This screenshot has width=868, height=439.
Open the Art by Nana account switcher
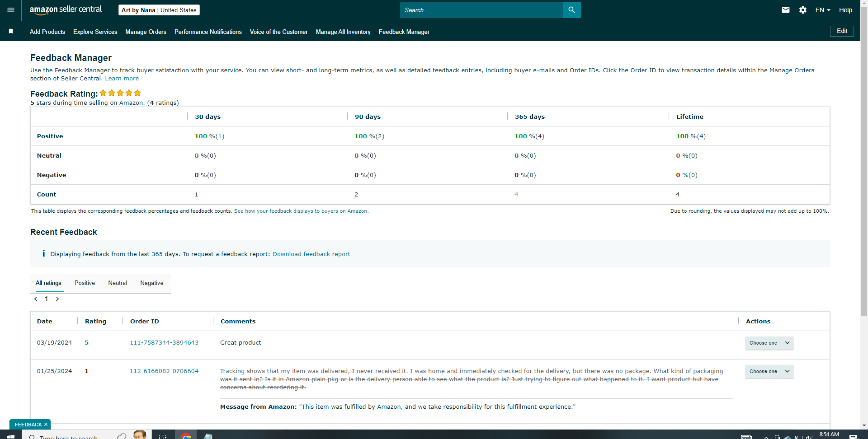pos(159,10)
